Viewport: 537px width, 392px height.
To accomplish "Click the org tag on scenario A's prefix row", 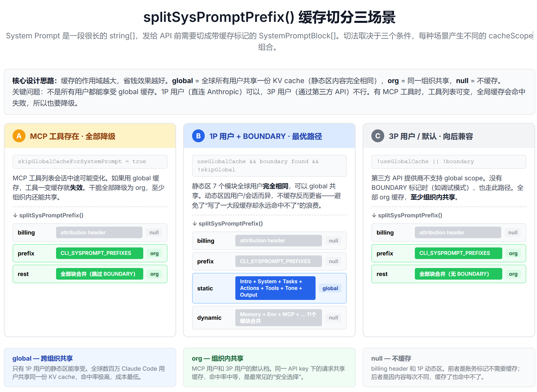I will point(154,253).
